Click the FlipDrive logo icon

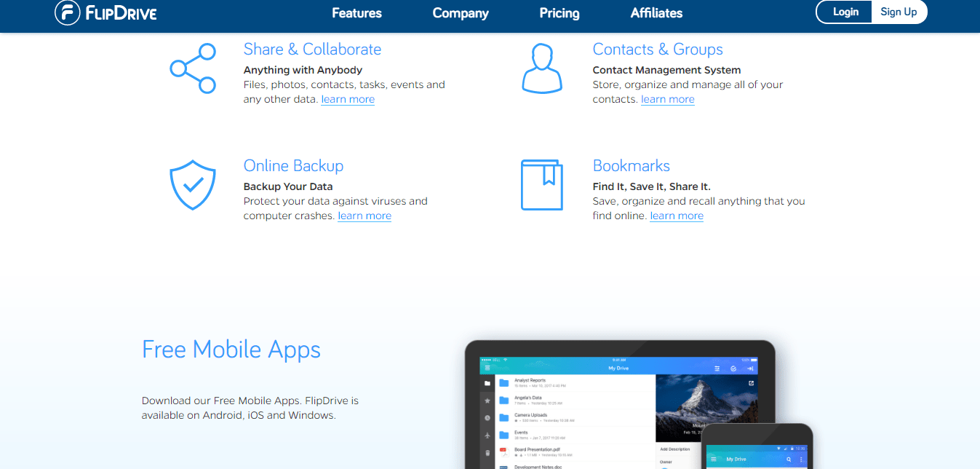68,12
